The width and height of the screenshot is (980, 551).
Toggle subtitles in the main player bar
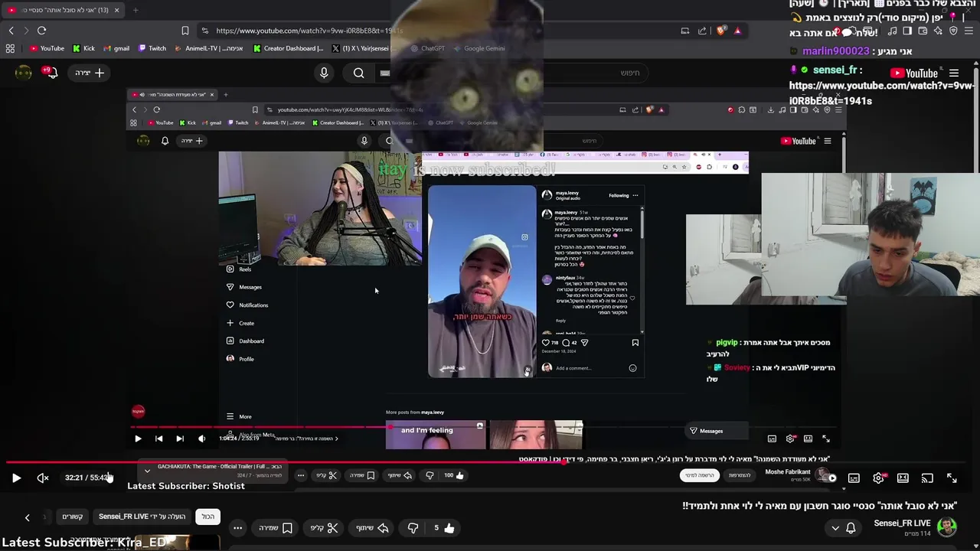[854, 478]
